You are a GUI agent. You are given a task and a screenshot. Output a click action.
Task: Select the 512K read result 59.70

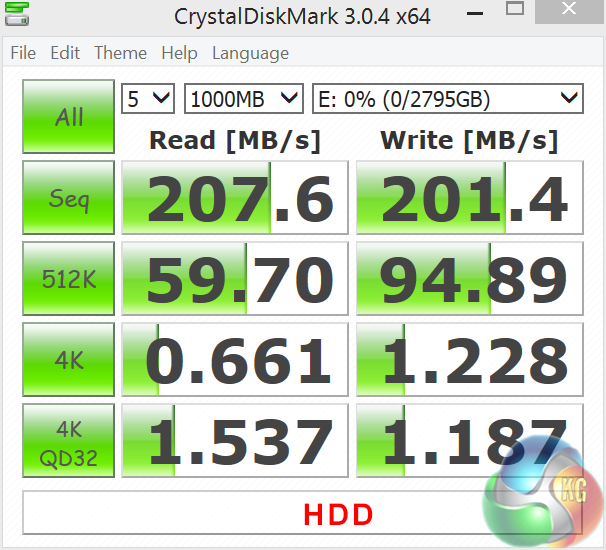235,279
